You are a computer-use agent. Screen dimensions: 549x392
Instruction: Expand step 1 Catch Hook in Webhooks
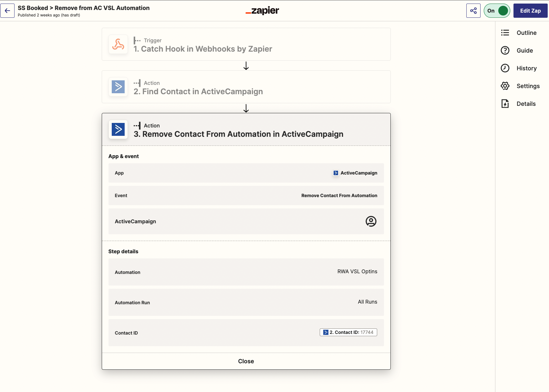pyautogui.click(x=246, y=44)
